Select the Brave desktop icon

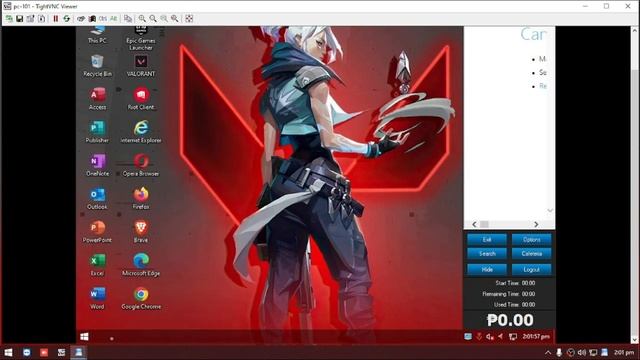click(141, 232)
